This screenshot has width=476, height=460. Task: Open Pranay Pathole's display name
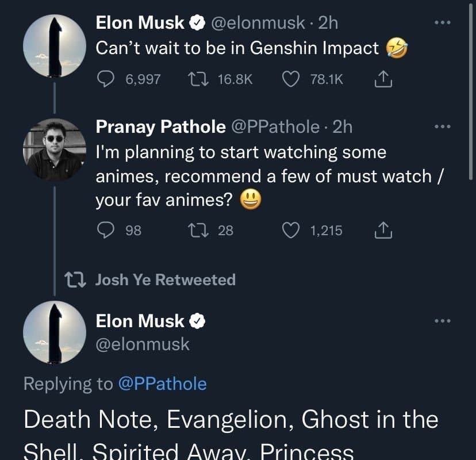[160, 126]
